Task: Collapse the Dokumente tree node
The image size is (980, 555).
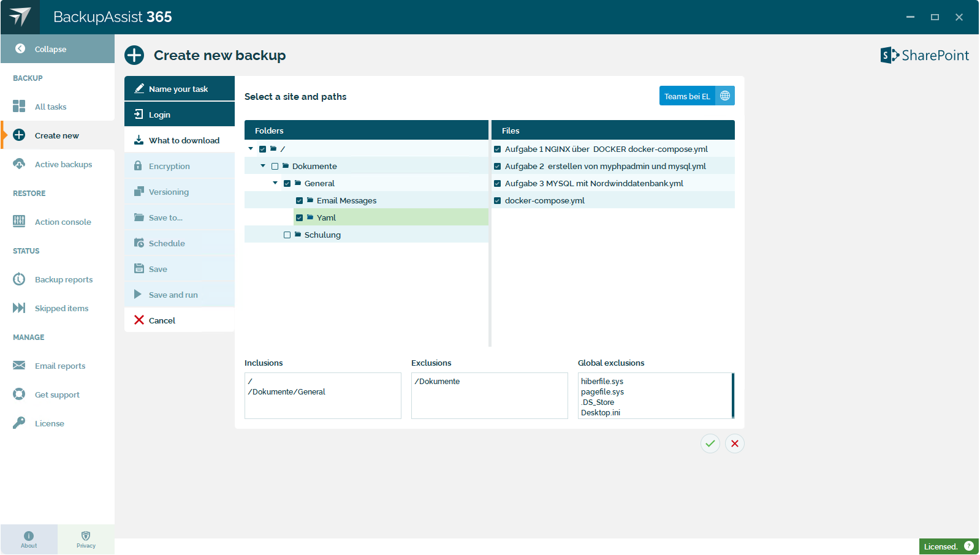Action: 263,165
